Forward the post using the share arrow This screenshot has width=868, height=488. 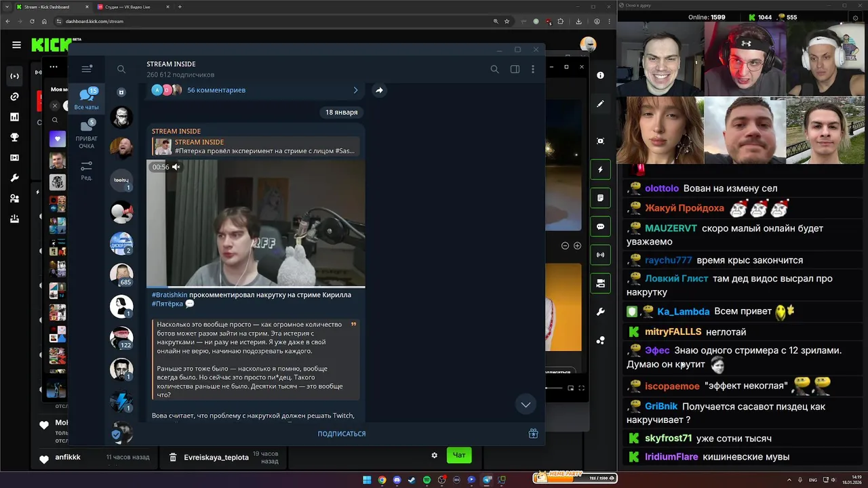(x=379, y=90)
